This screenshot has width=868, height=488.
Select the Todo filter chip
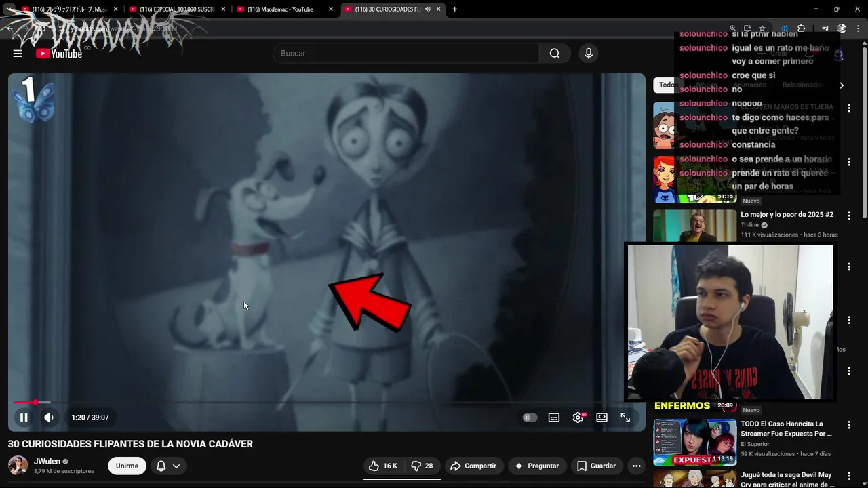pyautogui.click(x=667, y=85)
